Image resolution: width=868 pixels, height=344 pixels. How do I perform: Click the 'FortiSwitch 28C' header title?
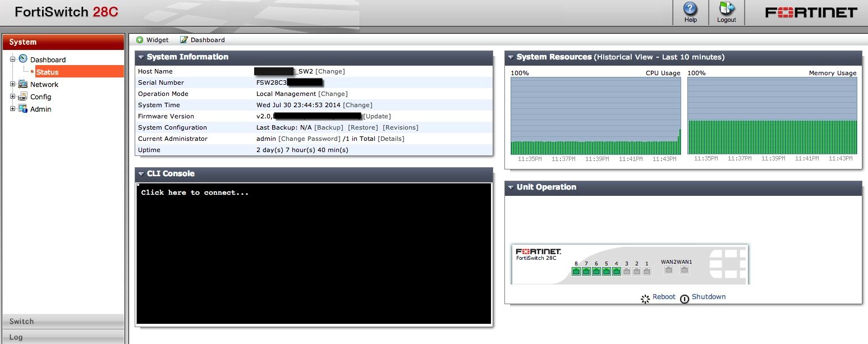point(66,12)
